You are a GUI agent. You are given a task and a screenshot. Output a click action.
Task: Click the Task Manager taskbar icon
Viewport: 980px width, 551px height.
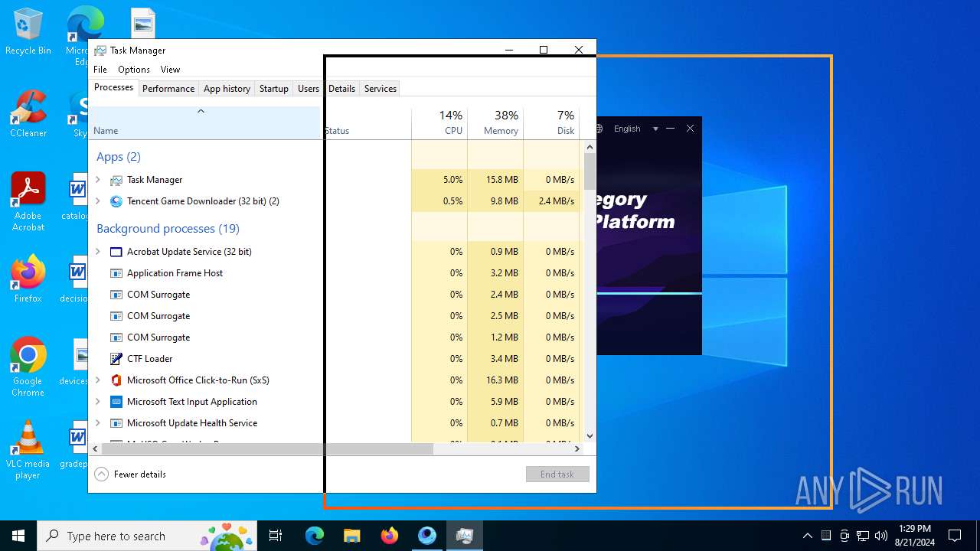[465, 536]
